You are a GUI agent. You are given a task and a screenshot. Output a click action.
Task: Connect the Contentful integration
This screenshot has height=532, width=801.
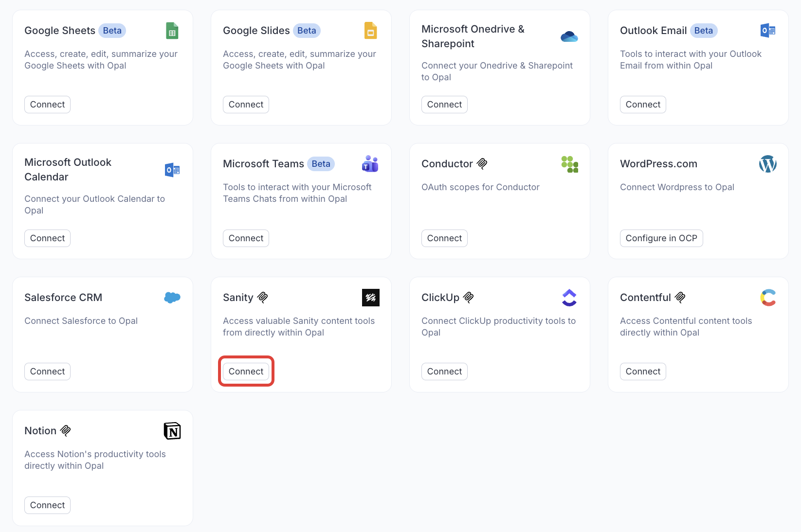[x=643, y=372]
